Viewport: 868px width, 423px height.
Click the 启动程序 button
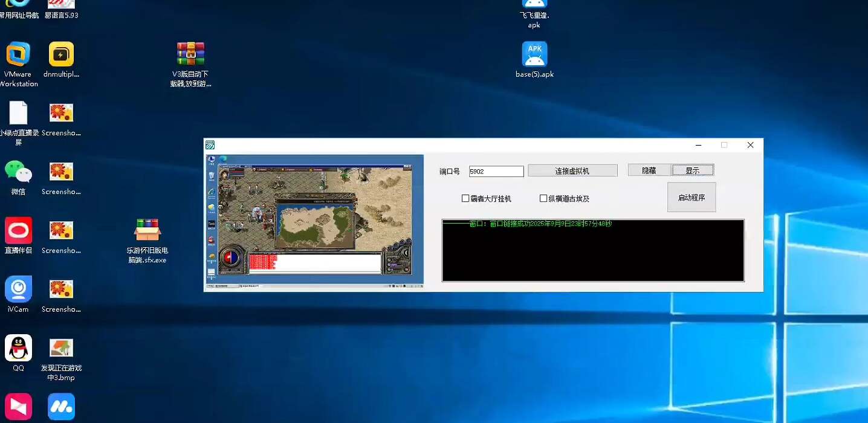(x=691, y=198)
